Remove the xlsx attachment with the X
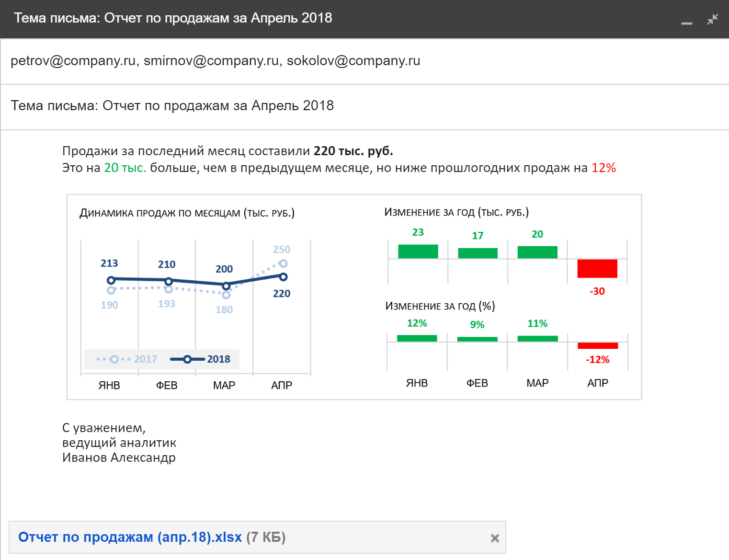729x560 pixels. pyautogui.click(x=494, y=537)
